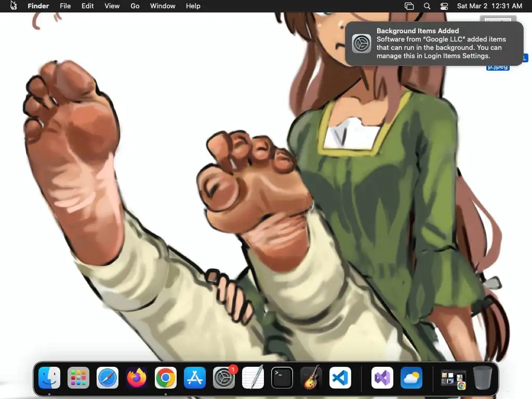
Task: Open Google Chrome from the Dock
Action: [x=166, y=378]
